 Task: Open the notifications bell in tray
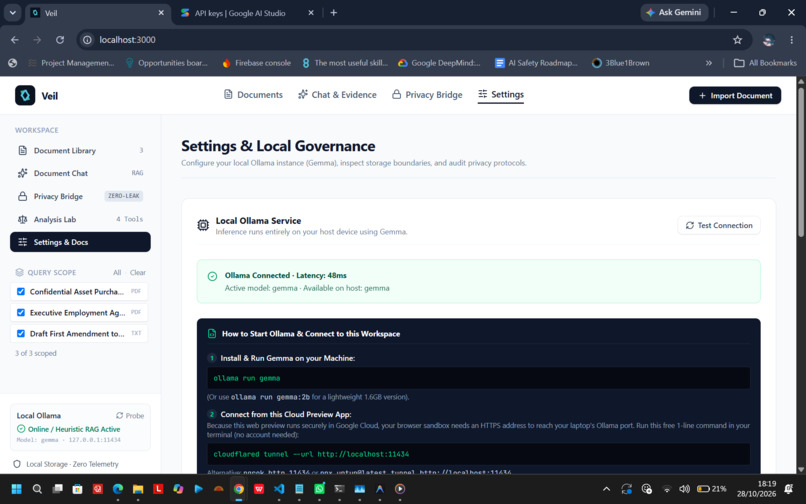(x=789, y=489)
